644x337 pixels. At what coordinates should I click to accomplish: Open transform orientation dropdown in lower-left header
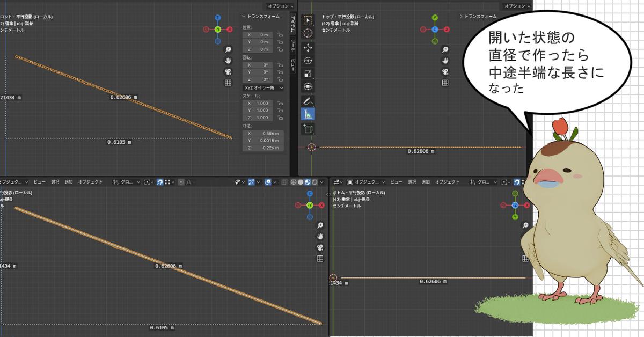click(127, 182)
